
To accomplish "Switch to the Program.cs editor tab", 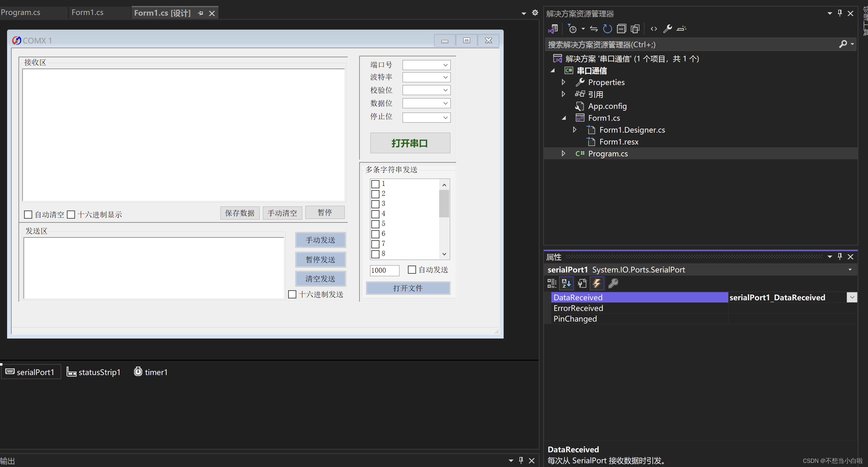I will pyautogui.click(x=21, y=13).
